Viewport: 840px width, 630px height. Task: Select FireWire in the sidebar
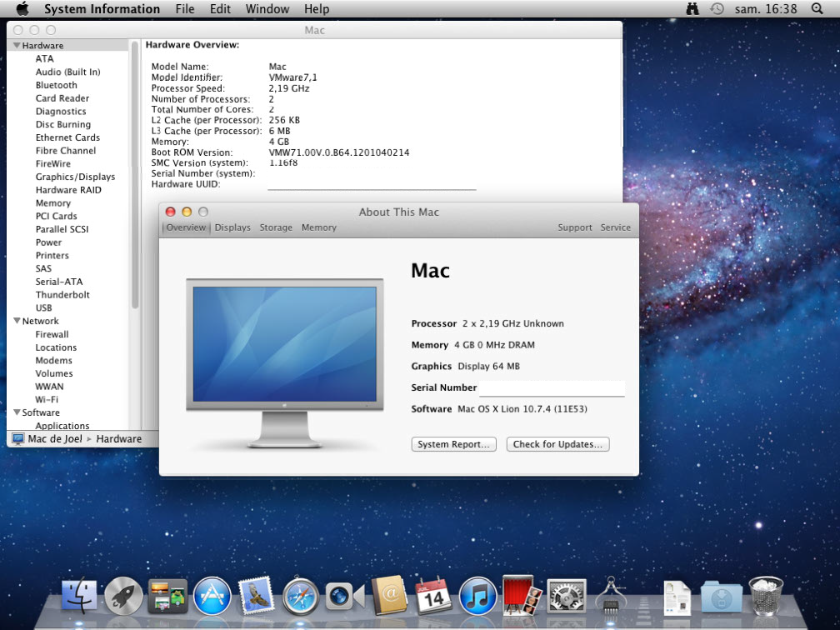click(53, 164)
